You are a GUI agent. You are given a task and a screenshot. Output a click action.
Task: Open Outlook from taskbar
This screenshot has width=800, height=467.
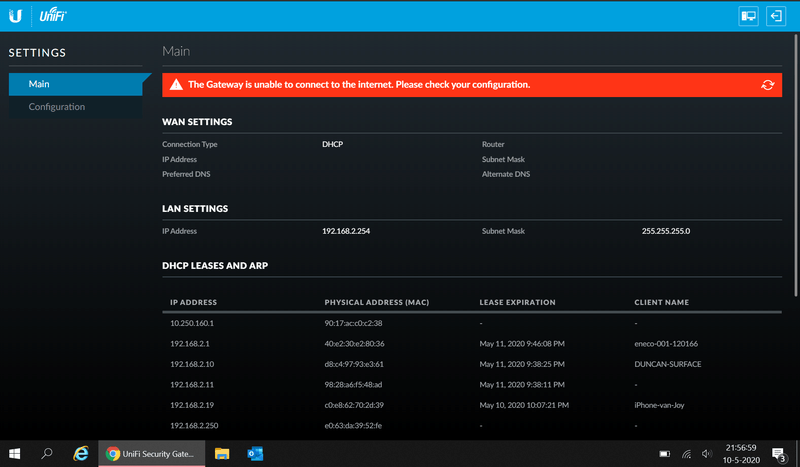point(255,453)
